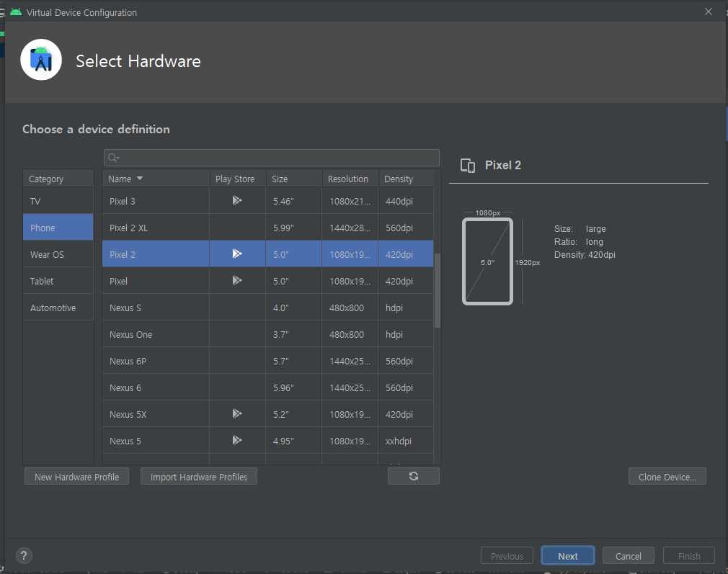
Task: Focus the device search field
Action: [272, 158]
